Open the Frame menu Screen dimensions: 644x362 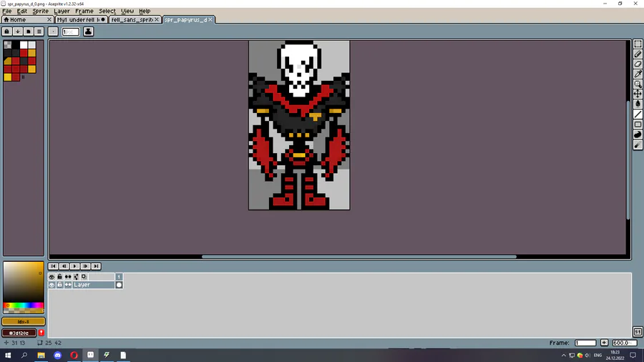coord(84,11)
